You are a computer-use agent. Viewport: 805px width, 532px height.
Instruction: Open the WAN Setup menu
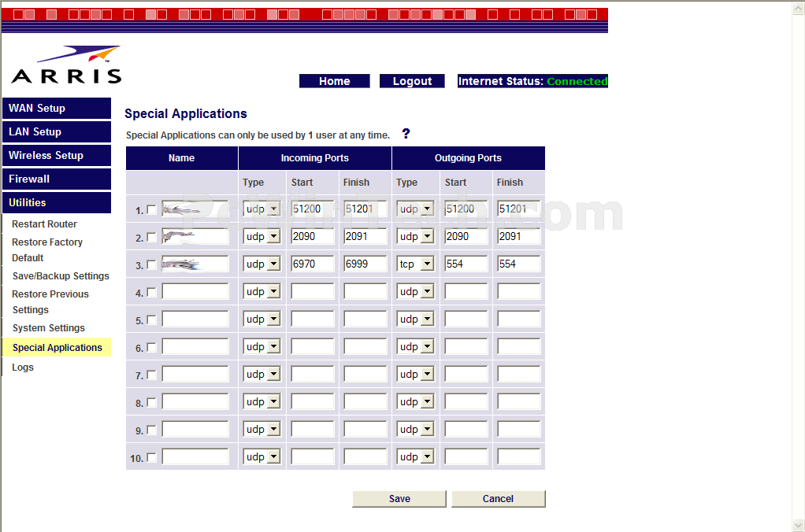point(57,109)
